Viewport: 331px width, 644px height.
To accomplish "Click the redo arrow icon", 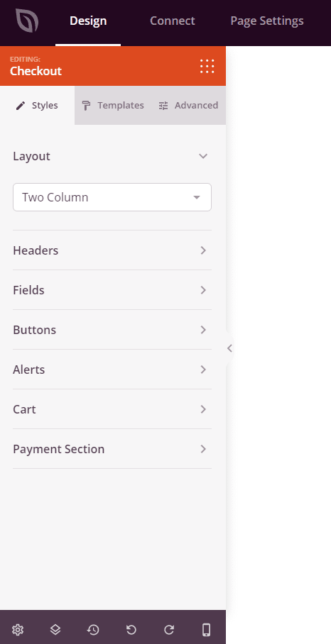I will pos(169,629).
